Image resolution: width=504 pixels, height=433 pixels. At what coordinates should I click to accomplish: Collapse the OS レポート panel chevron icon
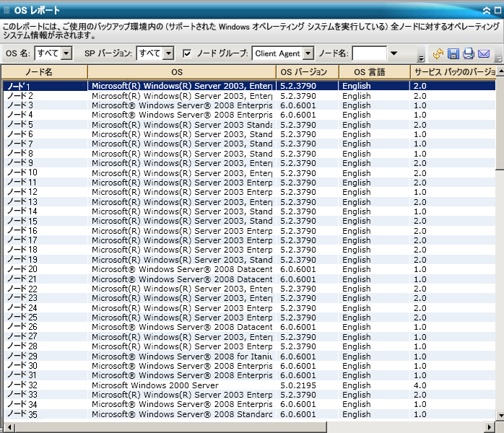(487, 11)
